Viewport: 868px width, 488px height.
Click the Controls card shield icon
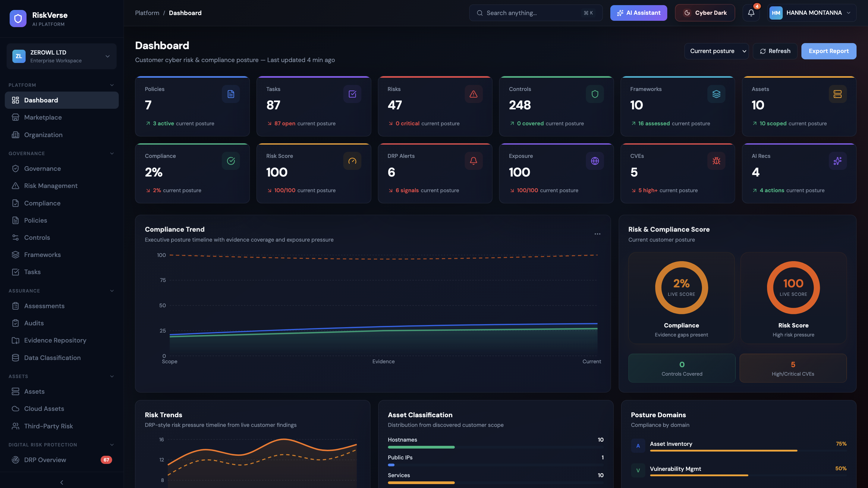[x=595, y=94]
